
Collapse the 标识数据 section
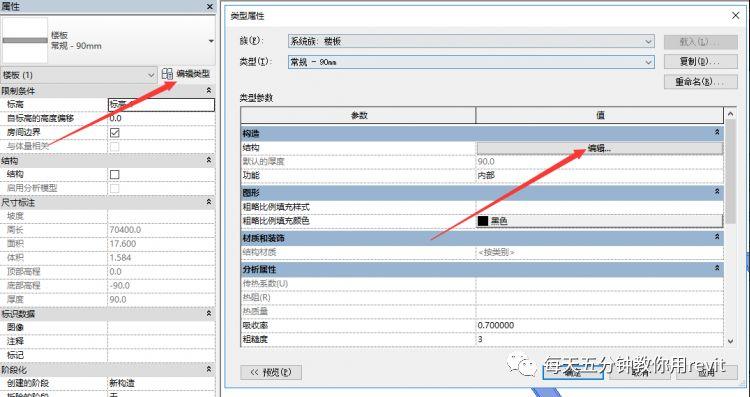[x=209, y=314]
